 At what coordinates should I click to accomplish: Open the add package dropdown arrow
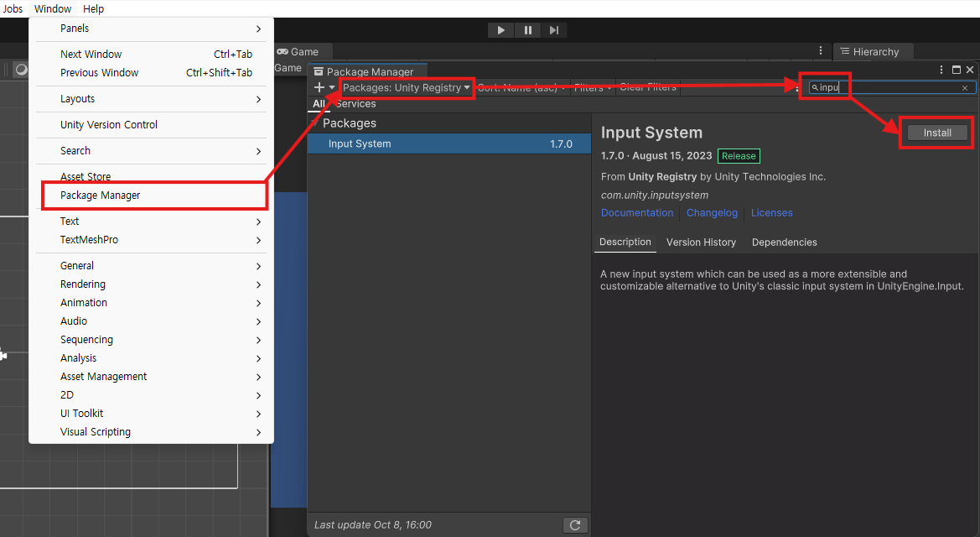point(332,87)
